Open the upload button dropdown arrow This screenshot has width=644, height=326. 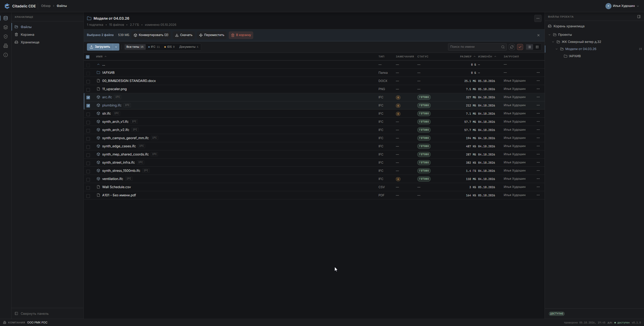point(116,47)
